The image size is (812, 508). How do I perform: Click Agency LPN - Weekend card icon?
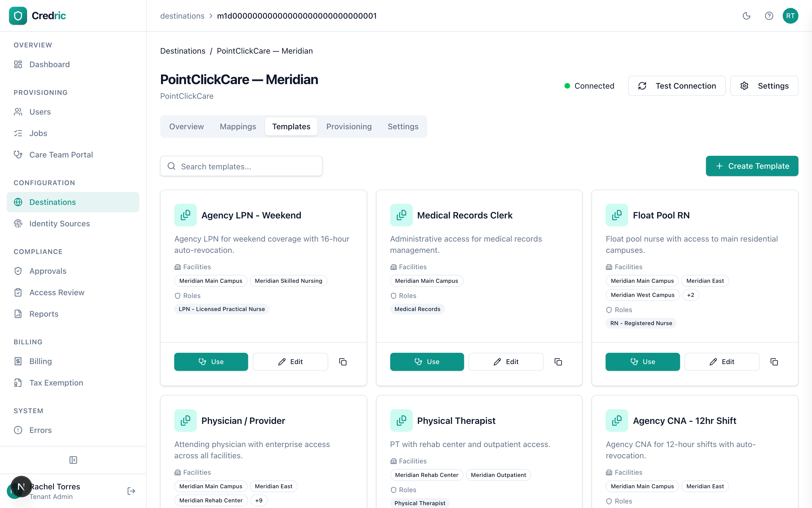click(x=185, y=215)
